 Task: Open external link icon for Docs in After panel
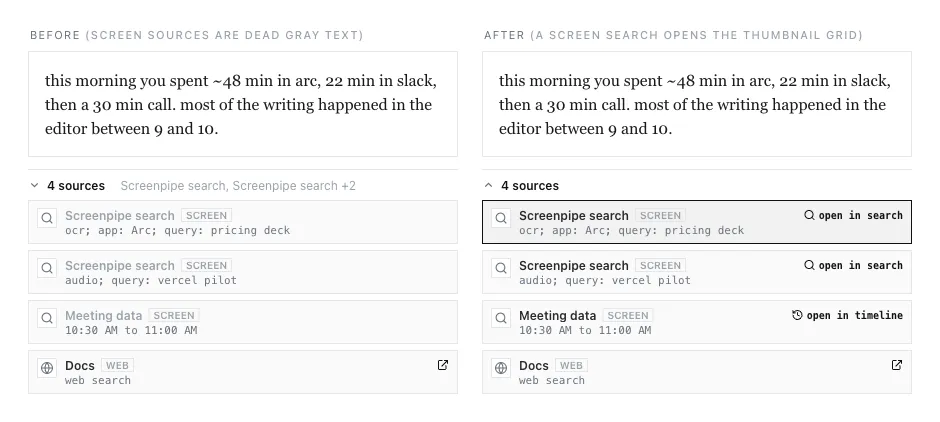(x=897, y=365)
